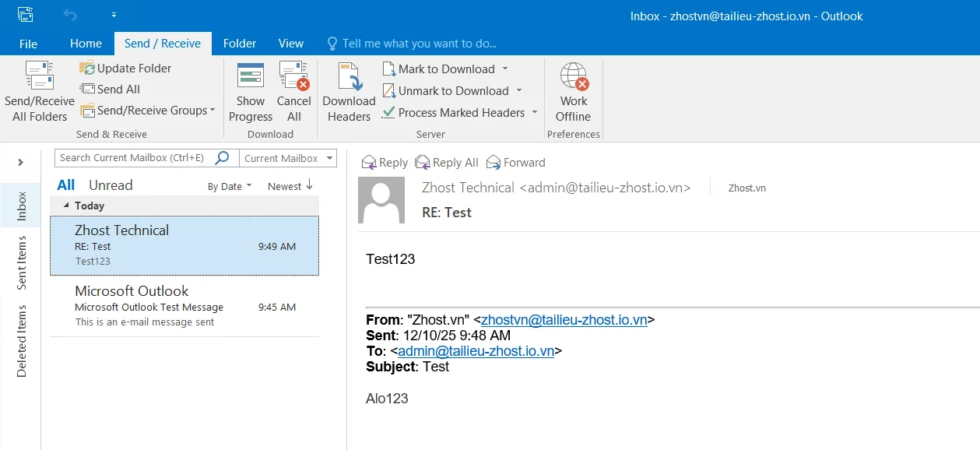Open the Mark to Download dropdown

pos(506,69)
